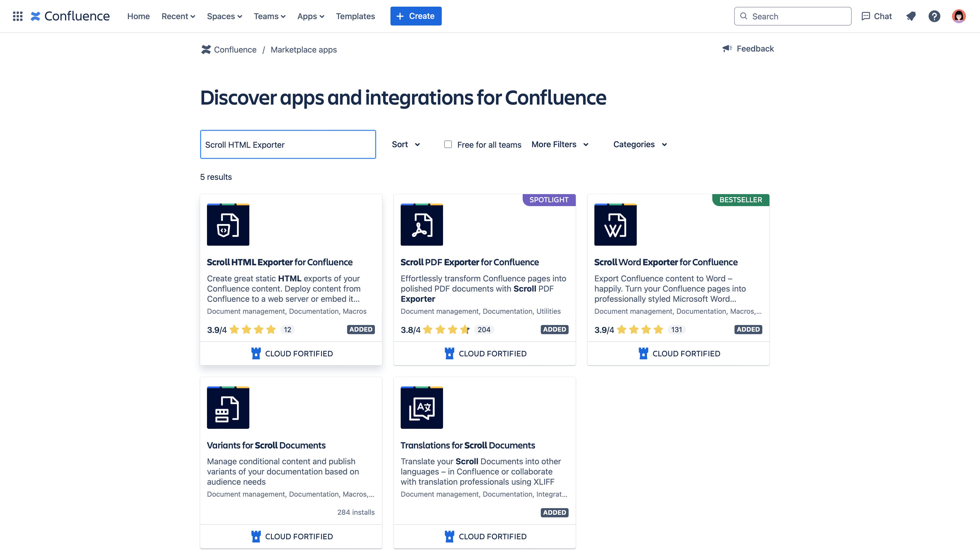The width and height of the screenshot is (980, 551).
Task: Enable the Free for all teams checkbox
Action: (x=448, y=144)
